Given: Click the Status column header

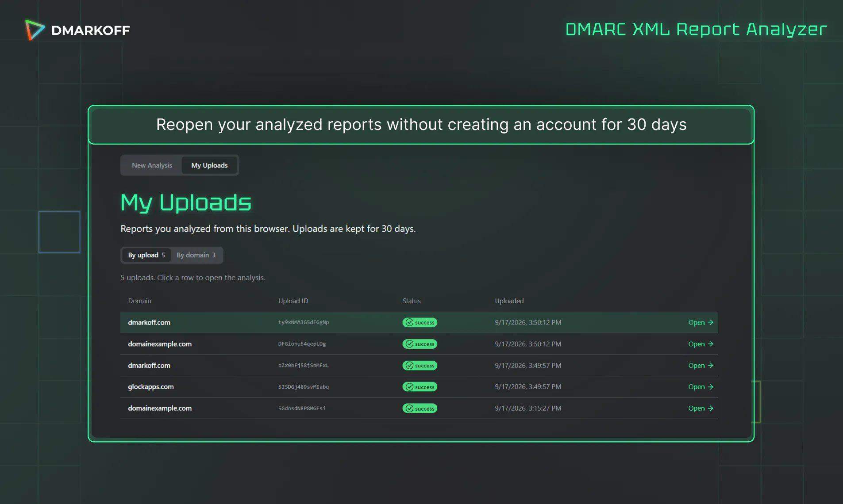Looking at the screenshot, I should point(412,301).
